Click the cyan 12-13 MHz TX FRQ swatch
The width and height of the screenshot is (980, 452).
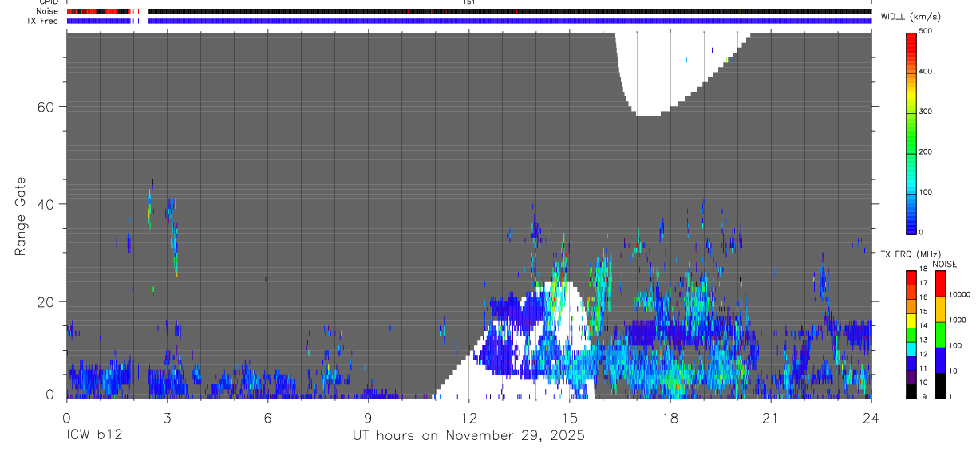tap(911, 349)
